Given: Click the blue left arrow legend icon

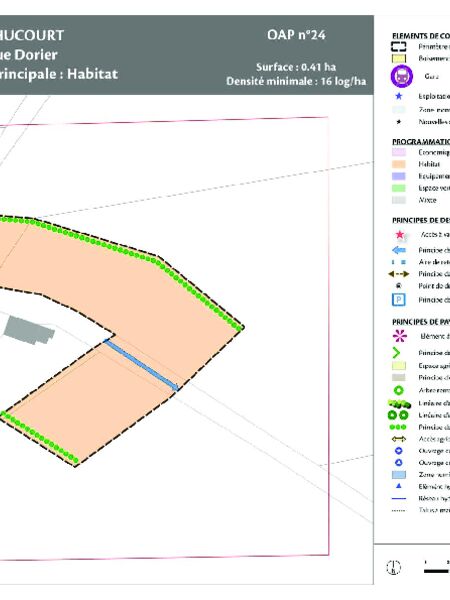Looking at the screenshot, I should (399, 250).
